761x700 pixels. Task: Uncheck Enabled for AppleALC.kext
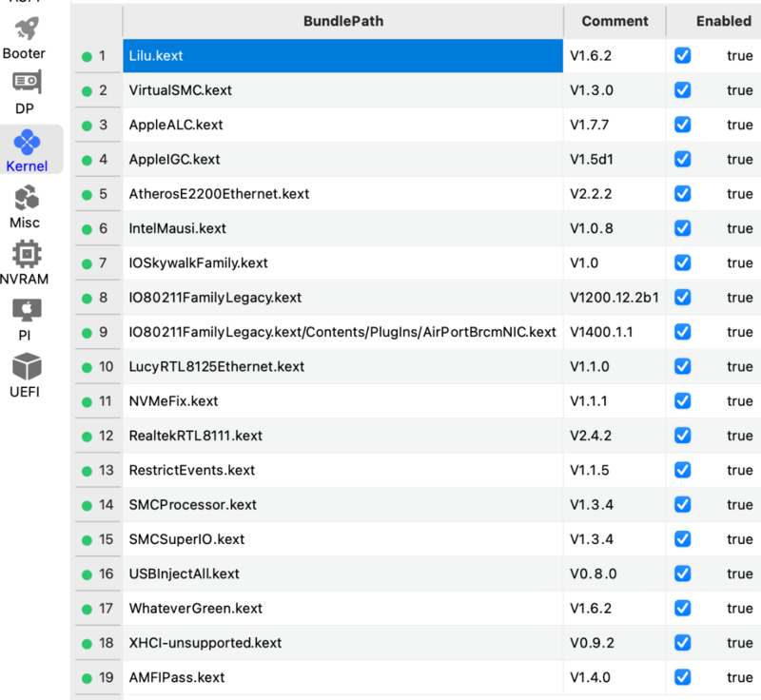point(682,125)
